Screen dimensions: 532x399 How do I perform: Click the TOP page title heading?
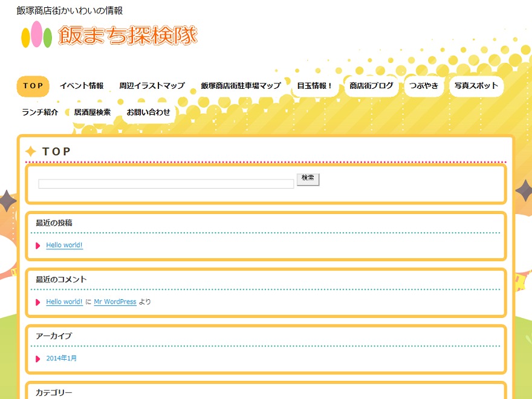coord(56,151)
